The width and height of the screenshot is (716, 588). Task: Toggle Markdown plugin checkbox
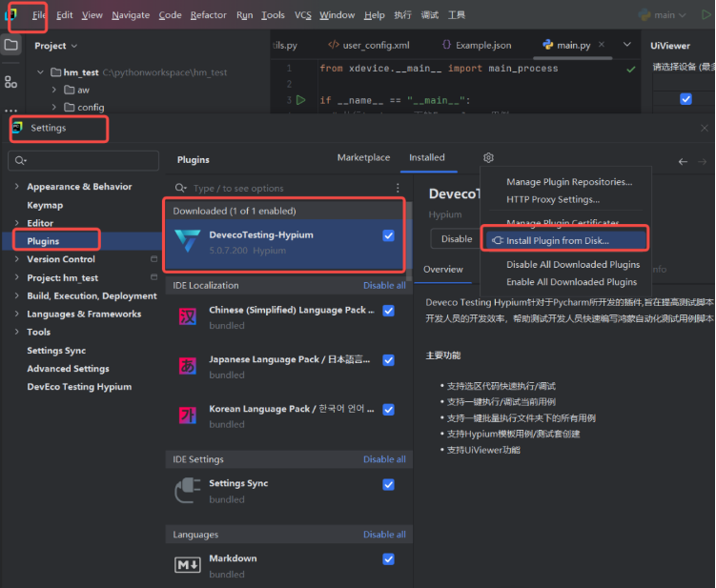(x=389, y=558)
